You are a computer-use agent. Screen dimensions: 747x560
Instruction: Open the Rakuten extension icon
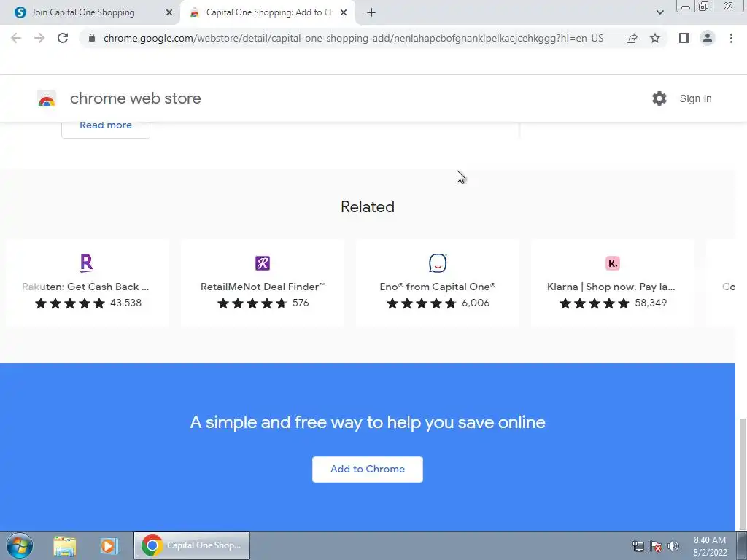(87, 262)
